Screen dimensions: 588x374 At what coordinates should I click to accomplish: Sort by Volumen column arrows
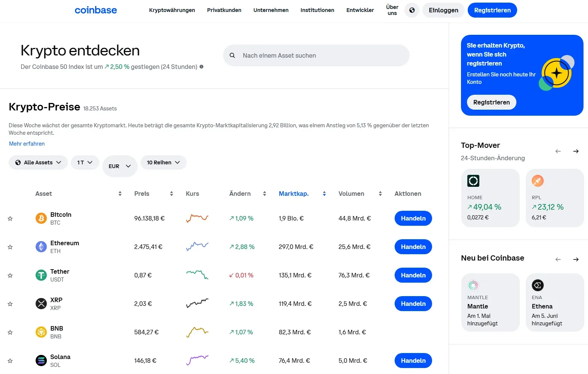point(380,194)
